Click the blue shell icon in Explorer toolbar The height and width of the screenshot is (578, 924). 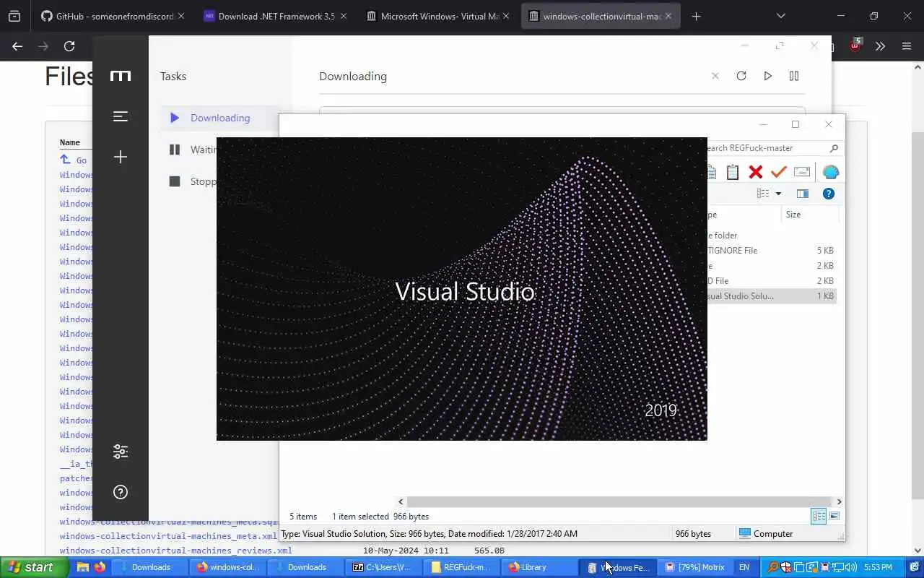coord(831,172)
